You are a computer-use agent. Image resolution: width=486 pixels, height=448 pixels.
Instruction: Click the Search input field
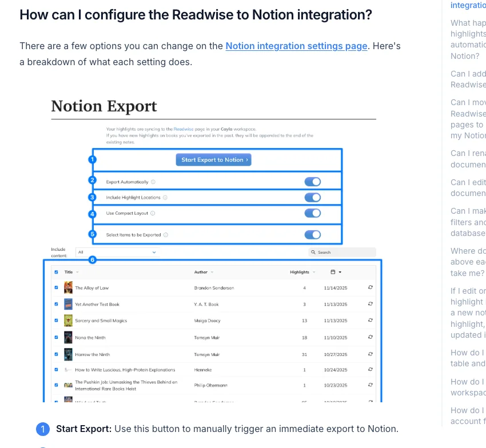click(x=342, y=252)
